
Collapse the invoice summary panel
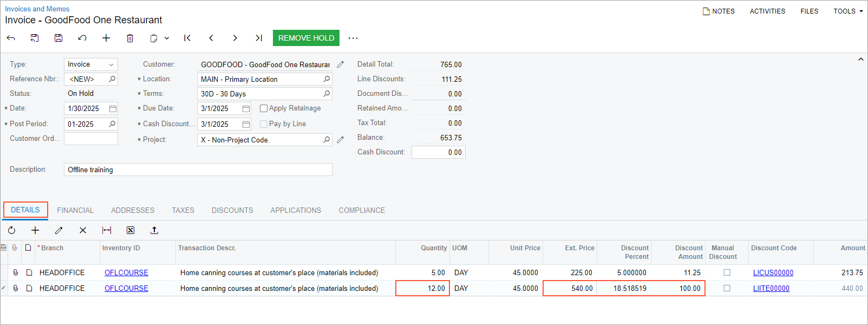tap(860, 60)
